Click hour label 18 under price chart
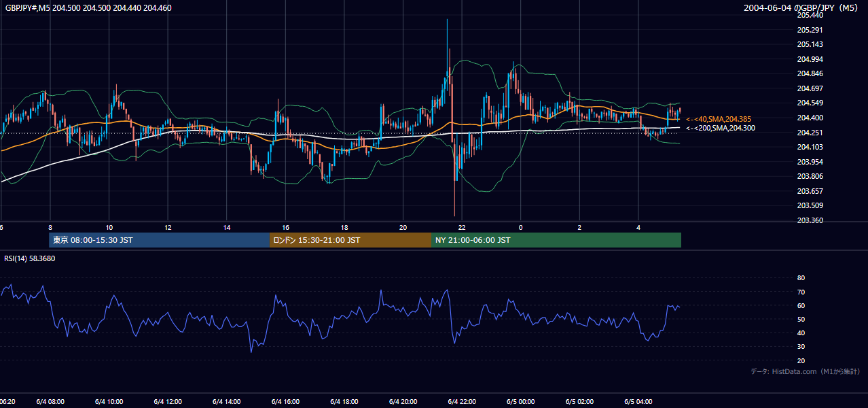 click(344, 227)
